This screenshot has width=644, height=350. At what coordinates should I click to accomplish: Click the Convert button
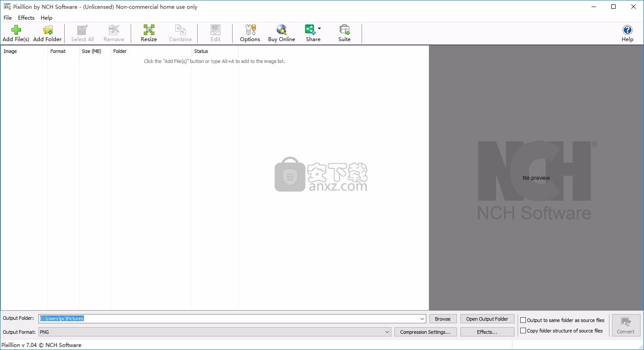[x=626, y=325]
